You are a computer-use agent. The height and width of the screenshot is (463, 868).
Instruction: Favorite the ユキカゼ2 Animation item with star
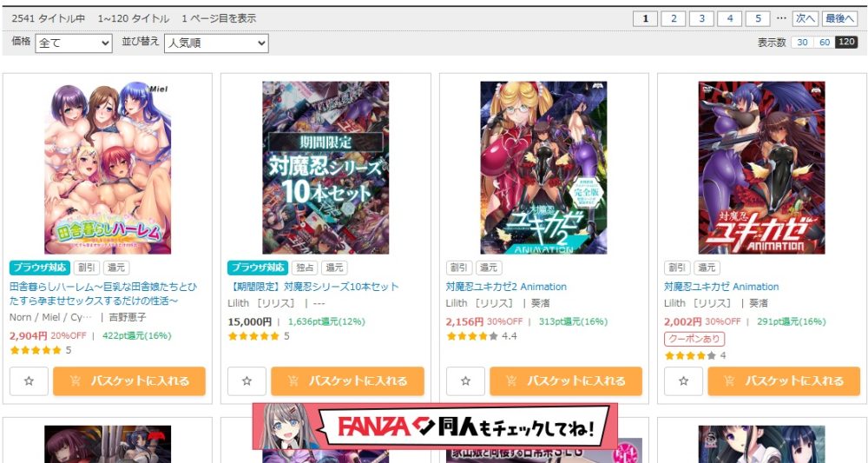(465, 381)
